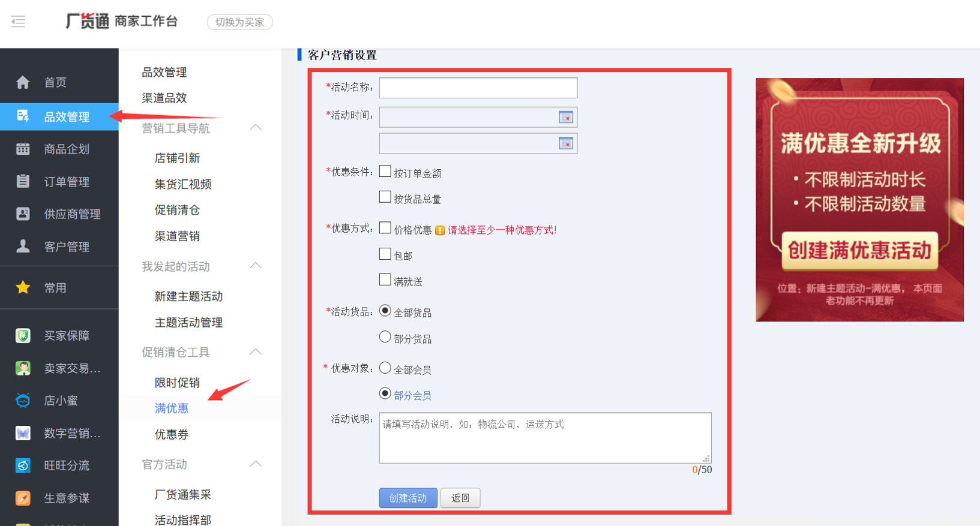Viewport: 980px width, 526px height.
Task: Open 优惠券 menu item
Action: (x=172, y=434)
